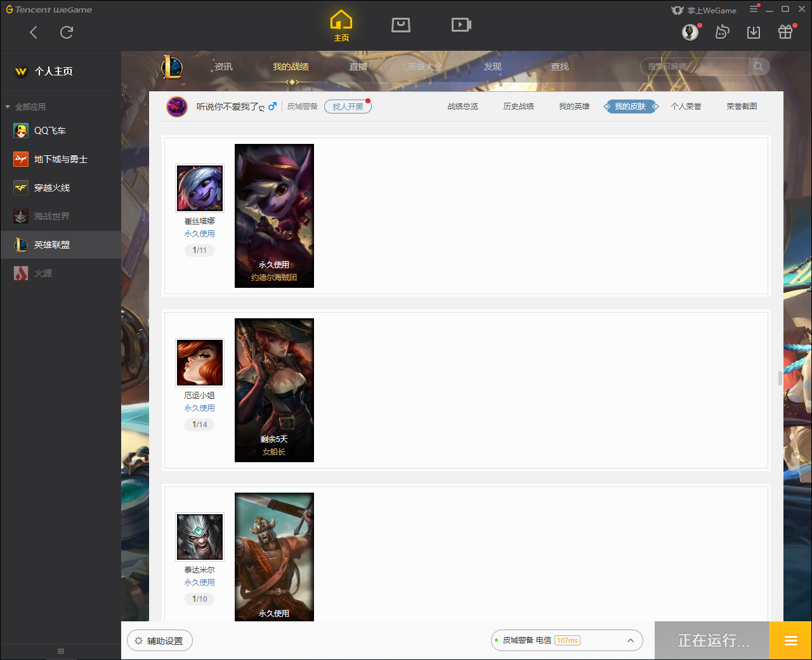Open the yellow menu button

click(790, 641)
